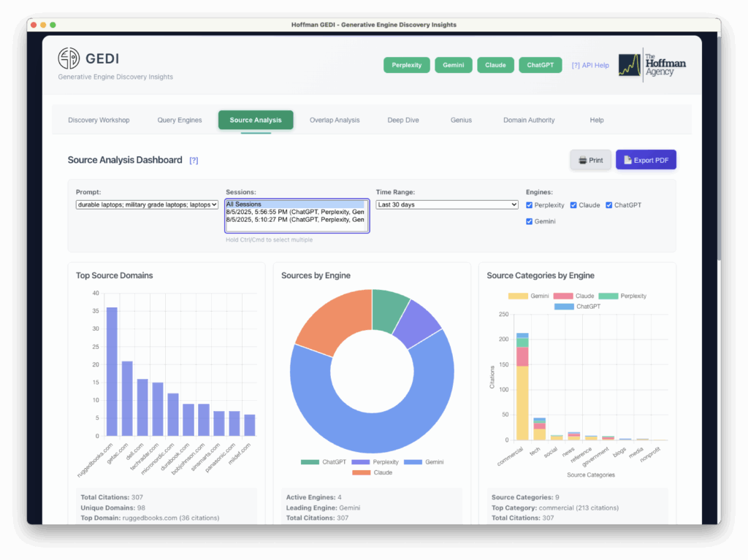748x560 pixels.
Task: Click the Print button
Action: coord(590,159)
